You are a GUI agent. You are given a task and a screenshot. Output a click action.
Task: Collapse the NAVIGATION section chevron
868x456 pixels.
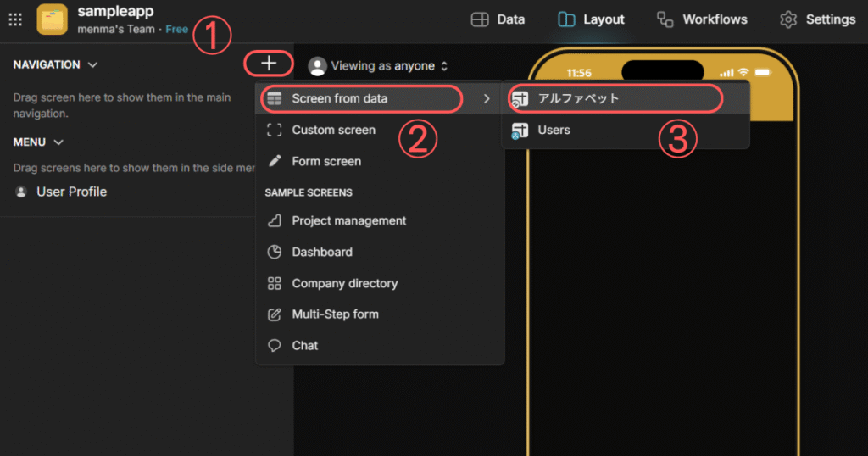click(92, 64)
